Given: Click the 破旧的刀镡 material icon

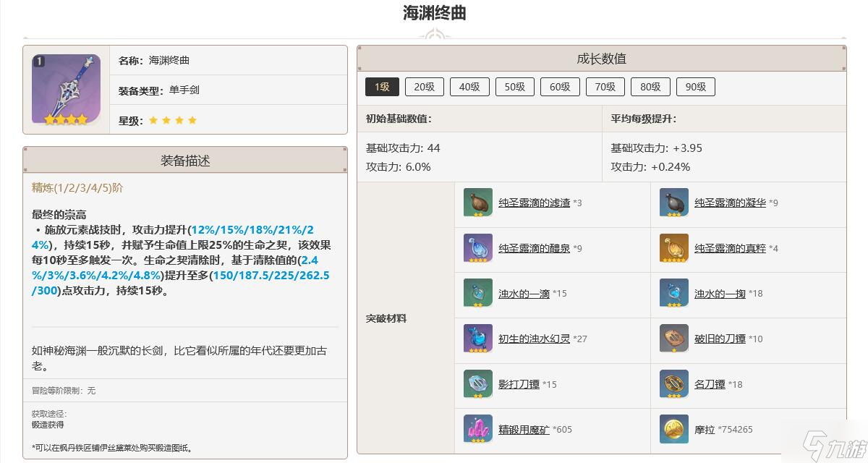Looking at the screenshot, I should click(674, 339).
